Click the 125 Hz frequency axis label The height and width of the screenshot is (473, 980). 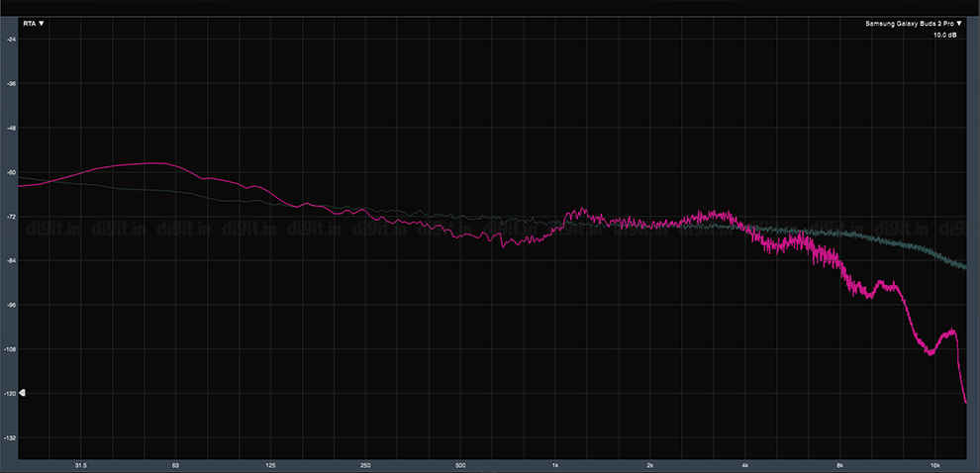click(270, 465)
